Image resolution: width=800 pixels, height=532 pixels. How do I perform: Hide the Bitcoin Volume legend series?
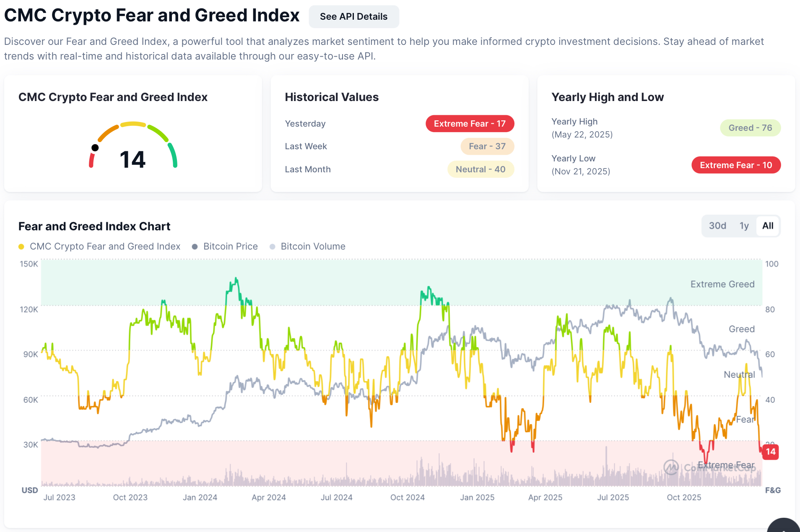308,247
